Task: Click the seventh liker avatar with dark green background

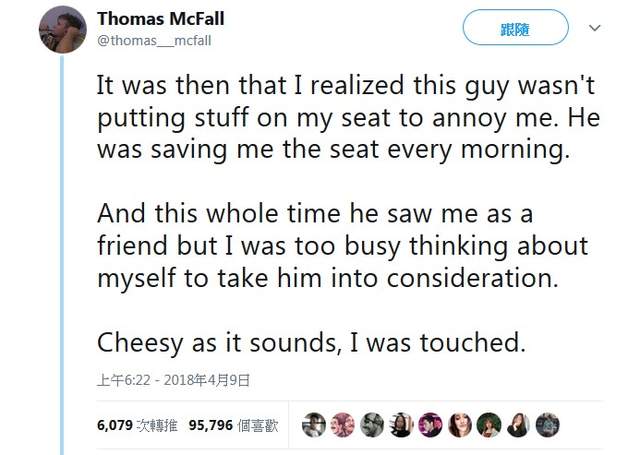Action: click(488, 424)
